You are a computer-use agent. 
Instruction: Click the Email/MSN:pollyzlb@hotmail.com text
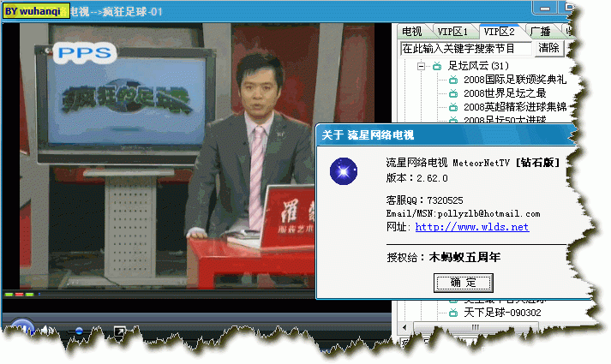tap(463, 214)
